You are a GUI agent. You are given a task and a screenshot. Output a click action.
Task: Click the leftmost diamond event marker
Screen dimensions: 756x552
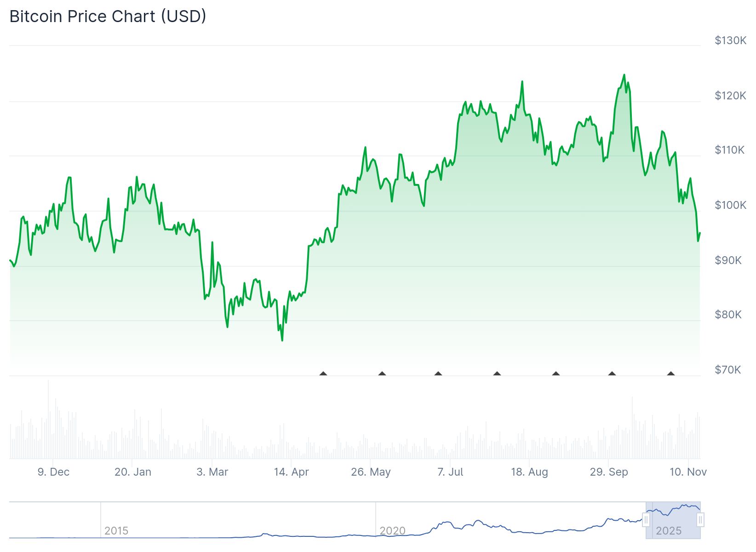[x=323, y=374]
